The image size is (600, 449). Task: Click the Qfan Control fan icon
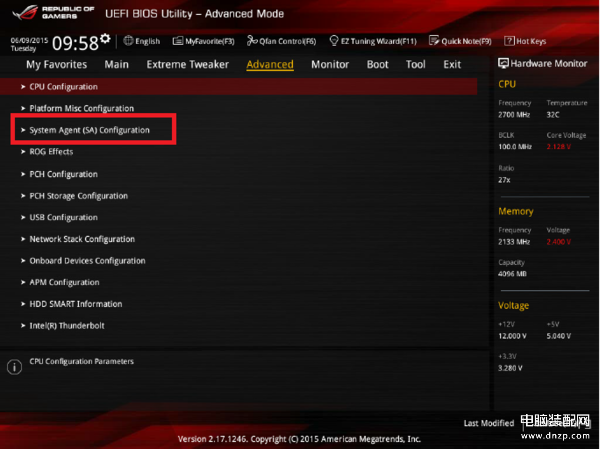pyautogui.click(x=252, y=40)
